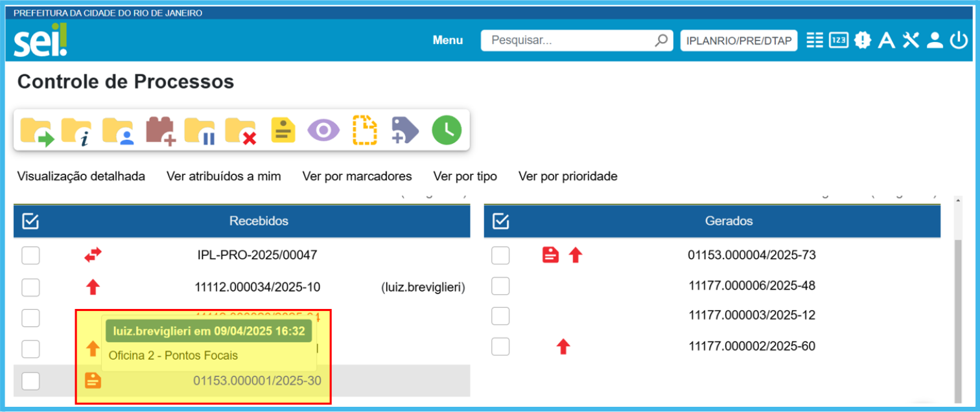Click the yellow note annotation icon
The height and width of the screenshot is (412, 980).
[x=283, y=130]
